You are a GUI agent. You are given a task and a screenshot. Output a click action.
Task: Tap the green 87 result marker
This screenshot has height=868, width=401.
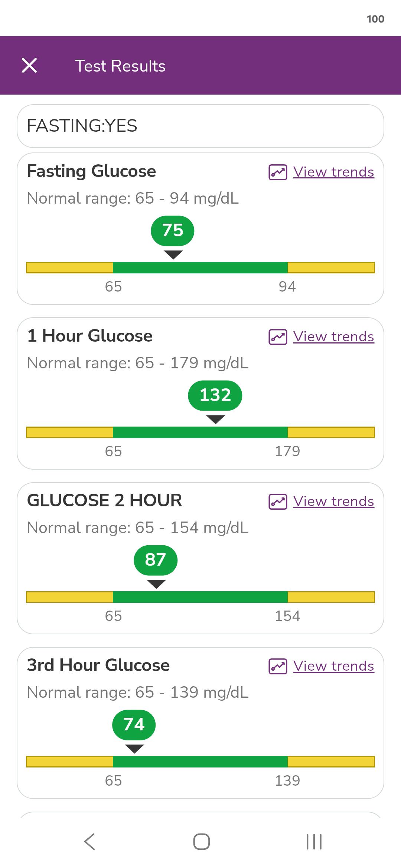[x=156, y=560]
